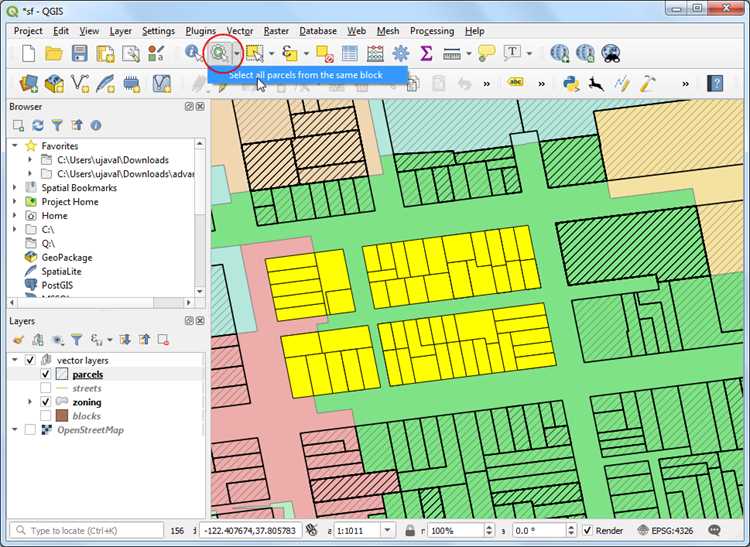The height and width of the screenshot is (547, 750).
Task: Show statistical summary sigma icon
Action: click(x=426, y=53)
